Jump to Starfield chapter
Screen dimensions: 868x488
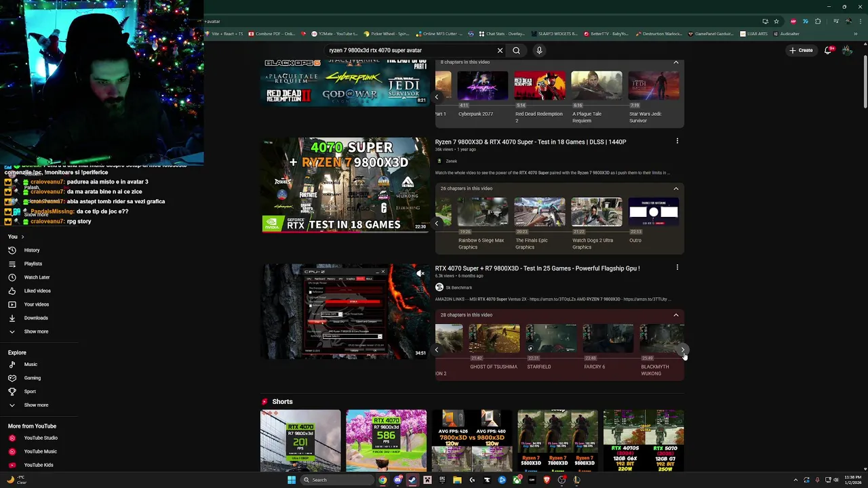[x=551, y=348]
